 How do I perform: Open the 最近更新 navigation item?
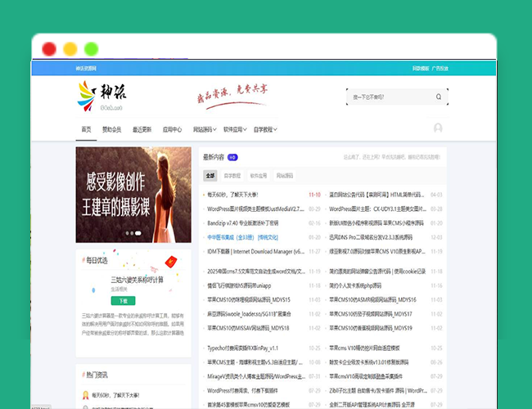pyautogui.click(x=142, y=129)
